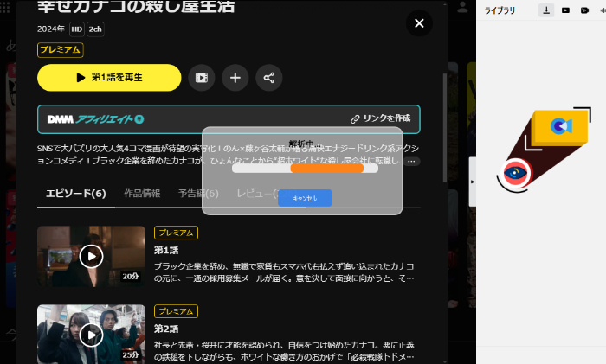Click リンクを作成 in DMM affiliate bar
This screenshot has height=364, width=606.
pyautogui.click(x=380, y=118)
